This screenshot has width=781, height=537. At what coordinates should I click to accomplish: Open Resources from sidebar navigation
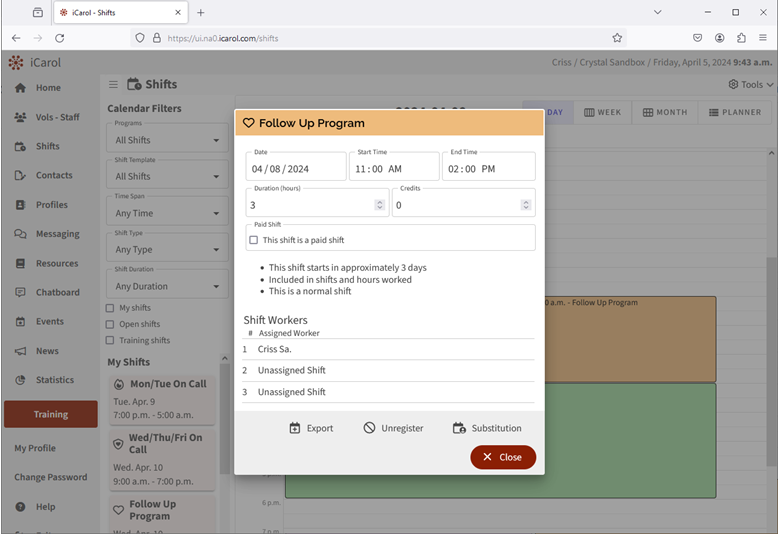click(x=56, y=264)
